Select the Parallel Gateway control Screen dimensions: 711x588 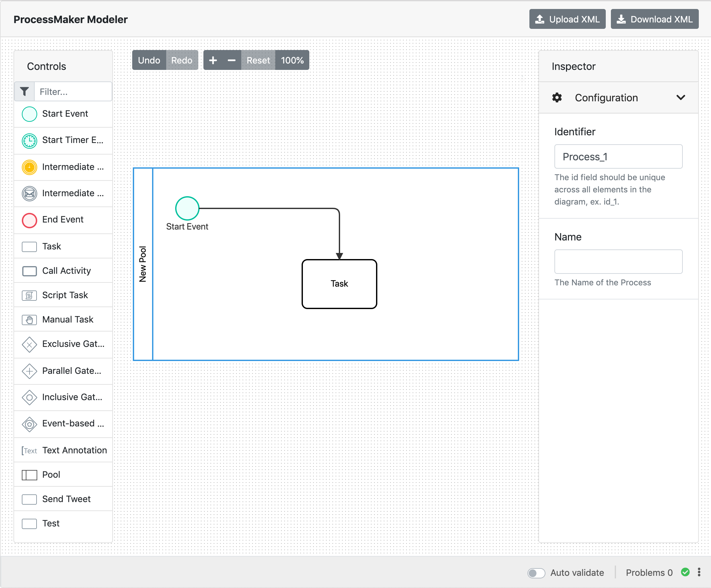click(x=63, y=371)
